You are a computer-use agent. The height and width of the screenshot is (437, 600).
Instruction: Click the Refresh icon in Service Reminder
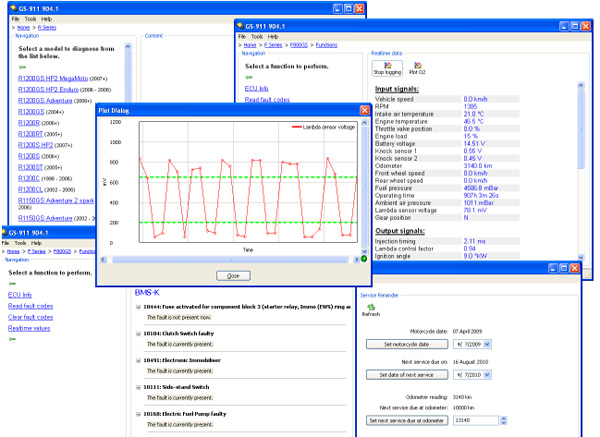371,310
